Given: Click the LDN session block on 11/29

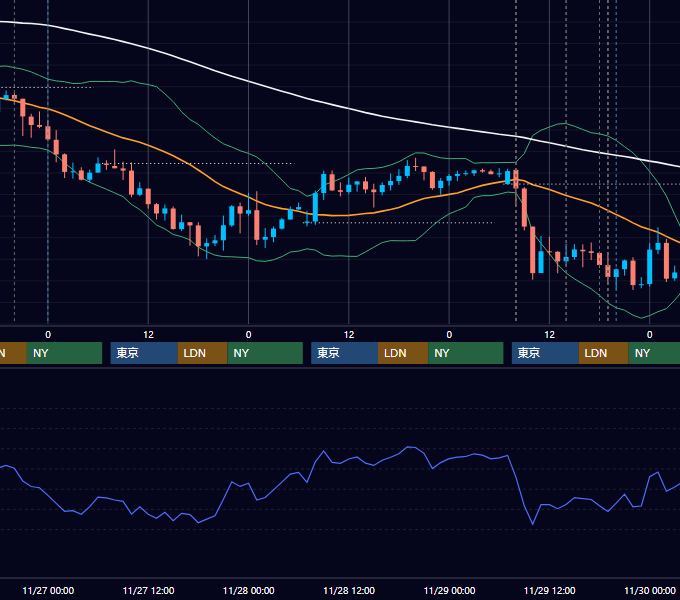Looking at the screenshot, I should tap(604, 353).
